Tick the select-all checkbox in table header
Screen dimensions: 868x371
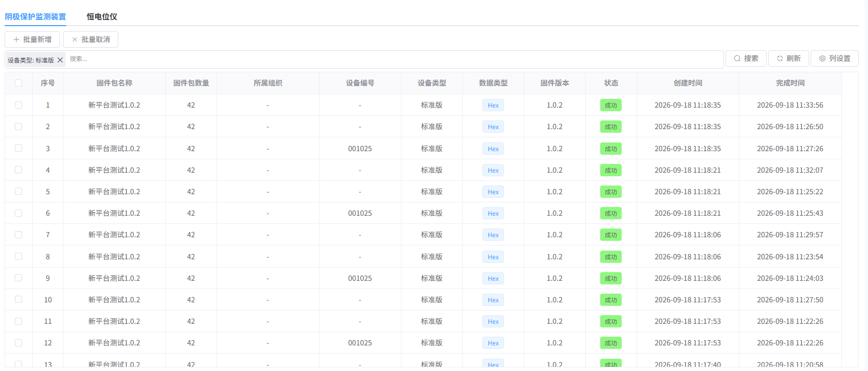(18, 83)
